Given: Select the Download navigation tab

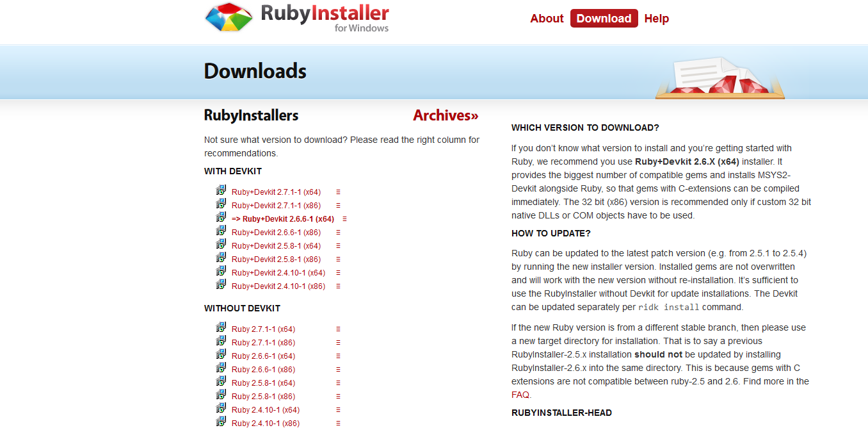Looking at the screenshot, I should click(x=604, y=19).
